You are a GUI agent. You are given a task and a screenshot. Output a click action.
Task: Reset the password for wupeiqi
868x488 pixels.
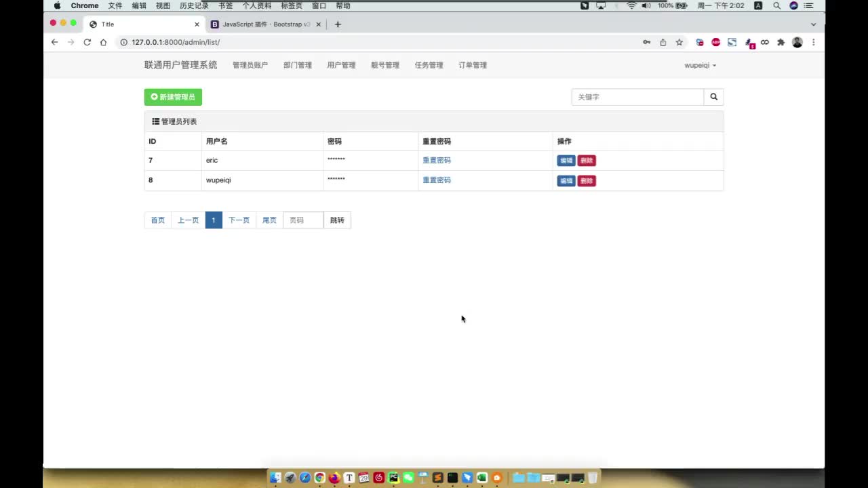(437, 180)
